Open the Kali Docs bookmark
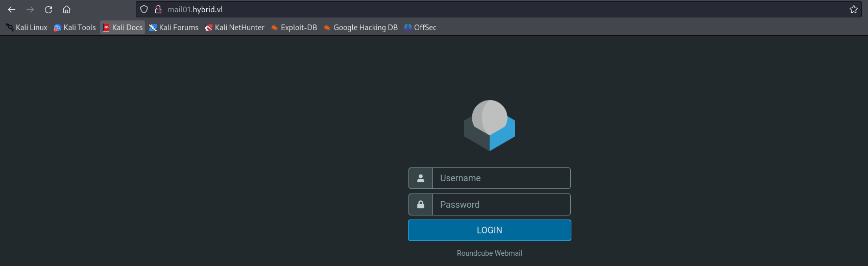 pos(123,28)
